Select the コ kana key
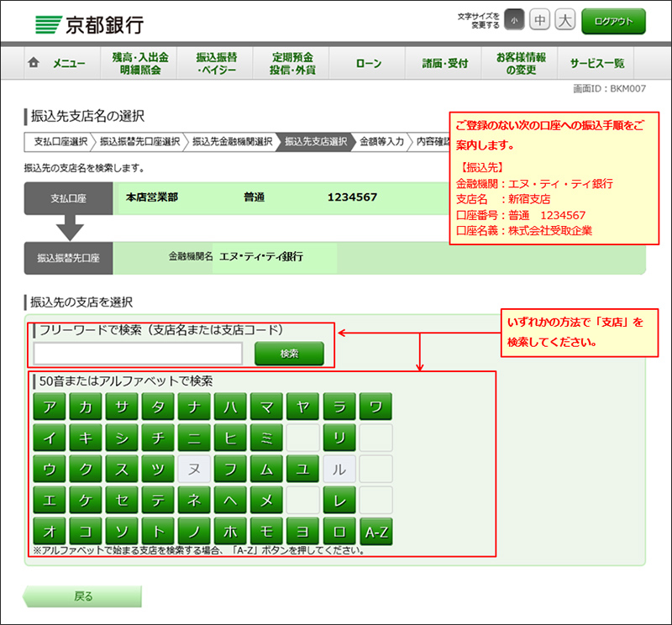 coord(86,532)
